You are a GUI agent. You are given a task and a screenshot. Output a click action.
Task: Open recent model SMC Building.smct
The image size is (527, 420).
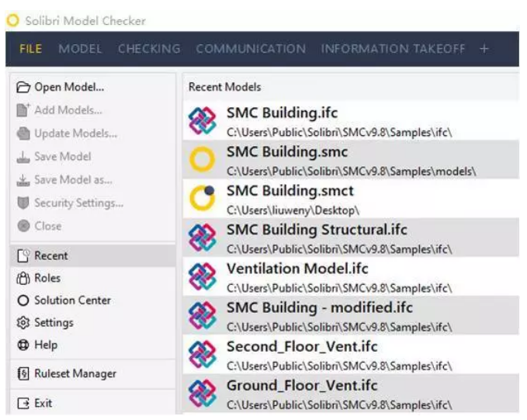click(351, 199)
